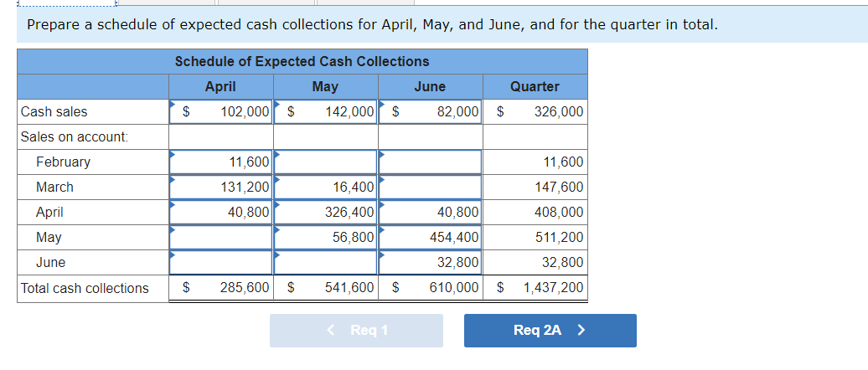The width and height of the screenshot is (868, 370).
Task: Select May total cash collections 541,600
Action: [x=325, y=288]
